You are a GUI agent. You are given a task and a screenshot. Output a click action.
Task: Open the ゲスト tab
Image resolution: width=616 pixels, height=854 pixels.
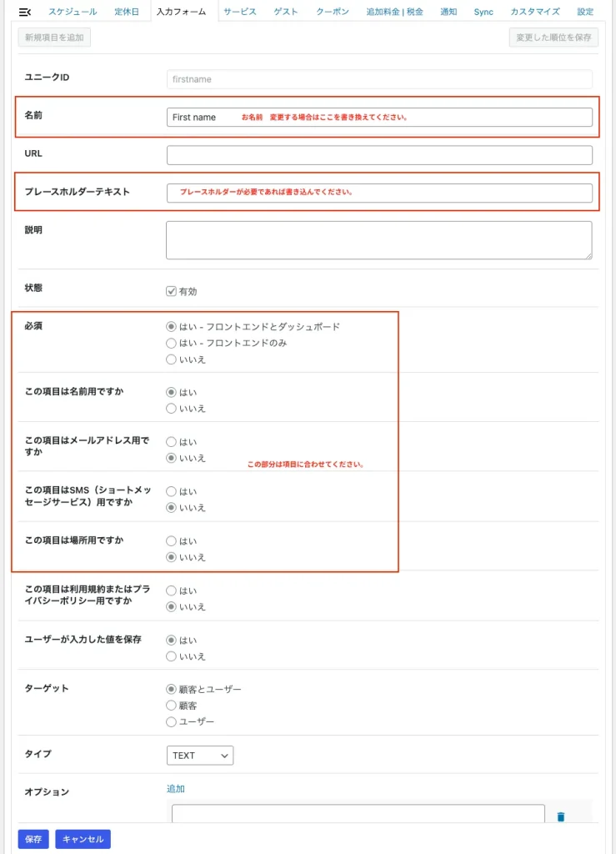point(286,12)
